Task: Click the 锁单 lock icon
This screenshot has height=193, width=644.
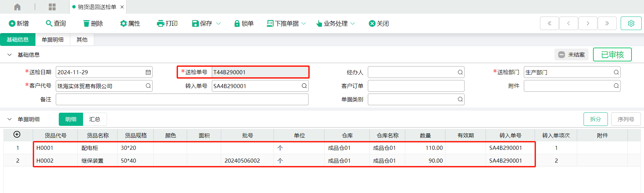Action: click(237, 23)
